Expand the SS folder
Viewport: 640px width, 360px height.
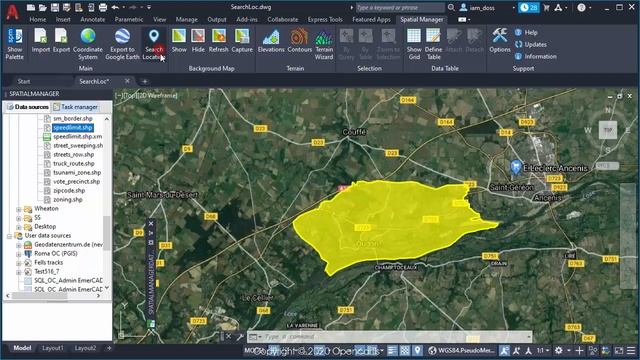(x=18, y=218)
